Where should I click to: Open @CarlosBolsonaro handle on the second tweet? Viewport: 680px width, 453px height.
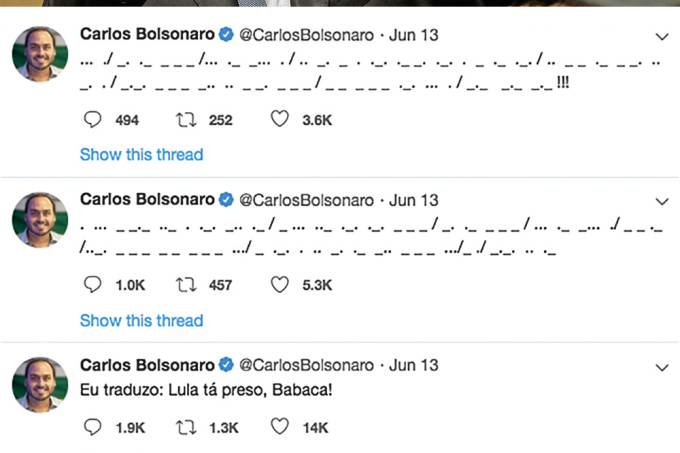[307, 200]
